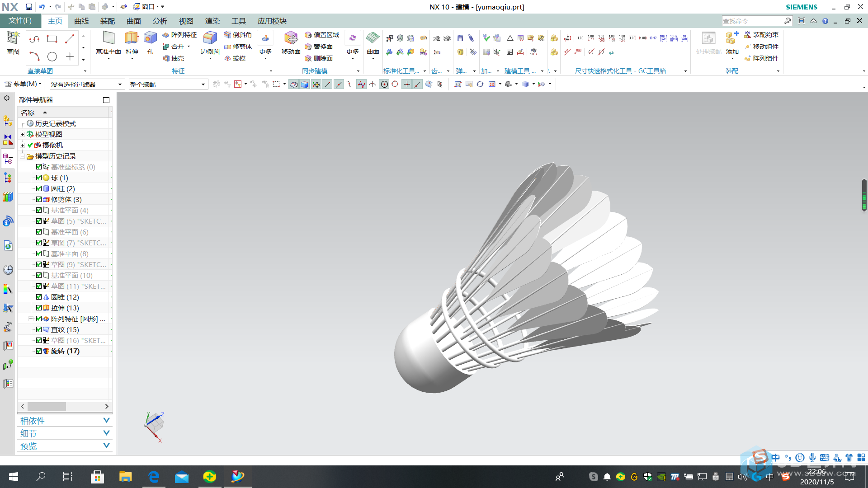Expand the 阵列特征 [圆形] tree node
This screenshot has width=868, height=488.
31,319
